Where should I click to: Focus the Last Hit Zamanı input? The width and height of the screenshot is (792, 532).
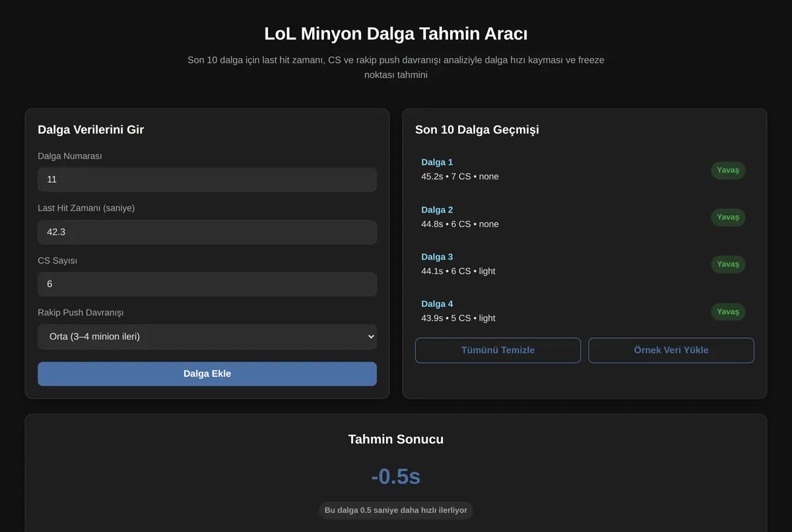tap(207, 232)
